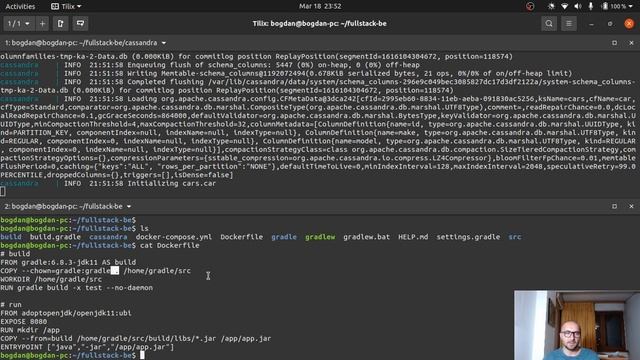This screenshot has width=640, height=360.
Task: Open the Wi-Fi network indicator
Action: 564,6
